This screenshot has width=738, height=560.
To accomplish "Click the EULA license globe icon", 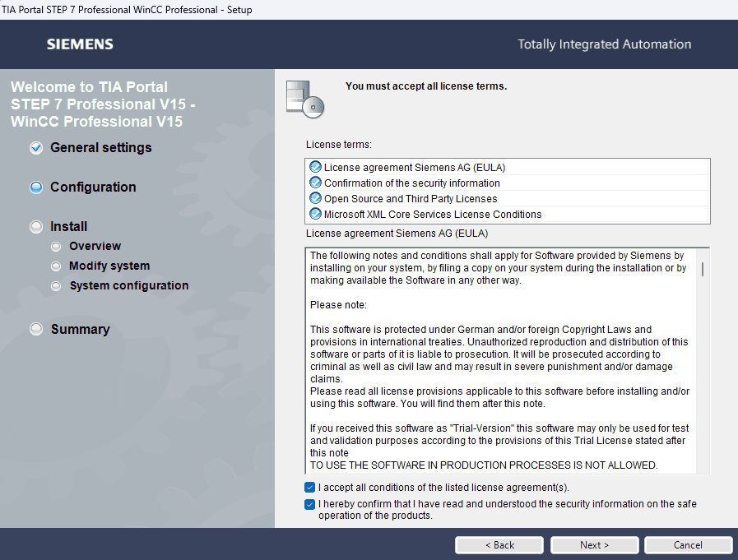I will (315, 167).
